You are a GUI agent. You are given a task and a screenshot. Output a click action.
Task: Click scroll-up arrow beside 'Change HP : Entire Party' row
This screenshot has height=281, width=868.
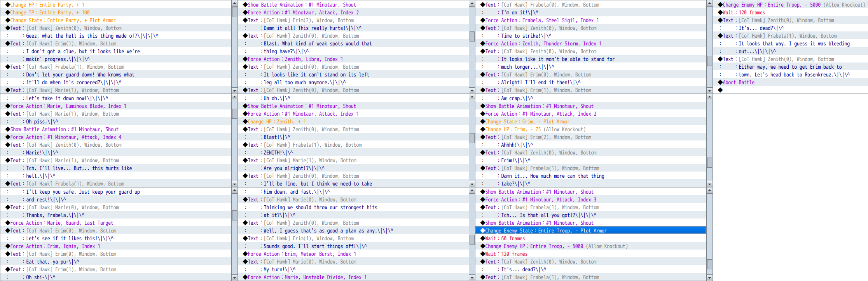234,3
